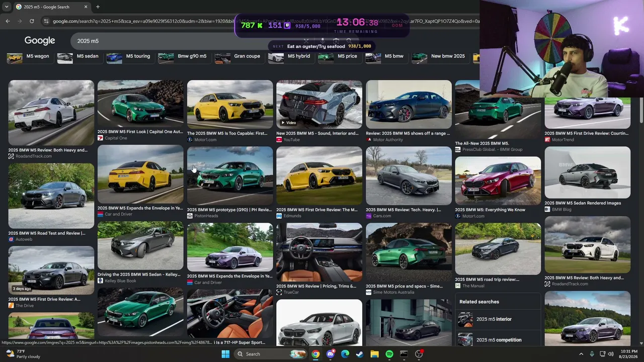This screenshot has height=362, width=644.
Task: Open the Capital One First Look image
Action: [x=140, y=104]
